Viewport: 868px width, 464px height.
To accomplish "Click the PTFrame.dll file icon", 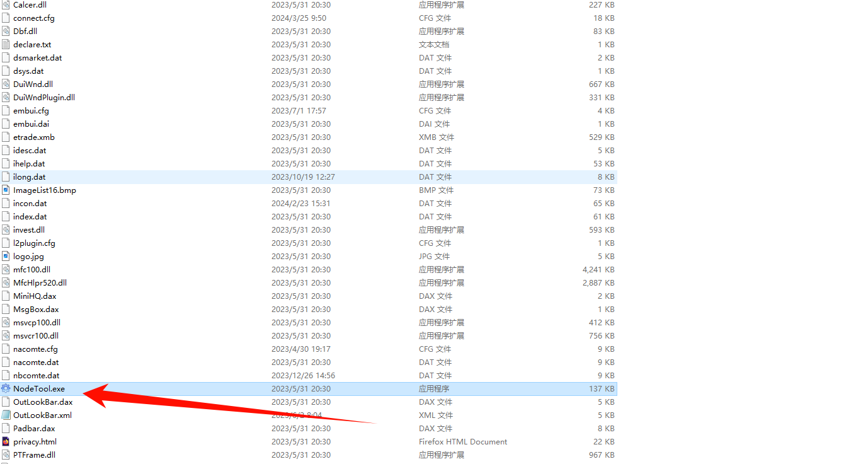I will (x=6, y=455).
